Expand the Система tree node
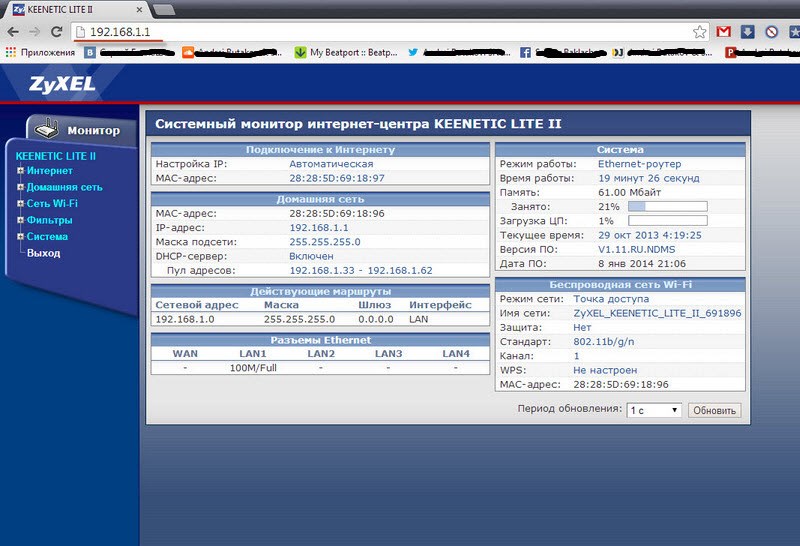 tap(20, 236)
